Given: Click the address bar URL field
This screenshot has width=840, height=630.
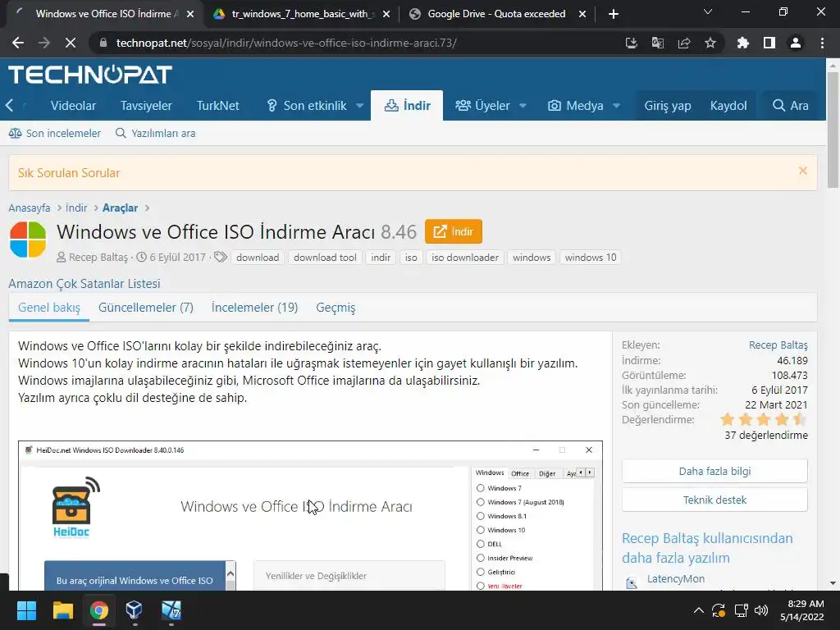Looking at the screenshot, I should [354, 43].
